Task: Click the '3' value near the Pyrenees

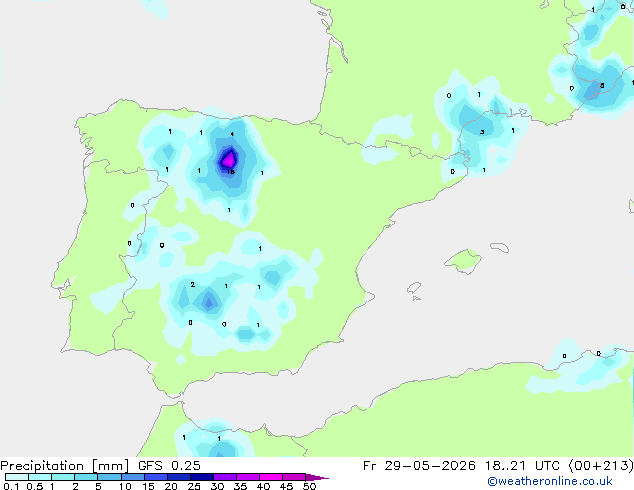Action: [x=482, y=132]
